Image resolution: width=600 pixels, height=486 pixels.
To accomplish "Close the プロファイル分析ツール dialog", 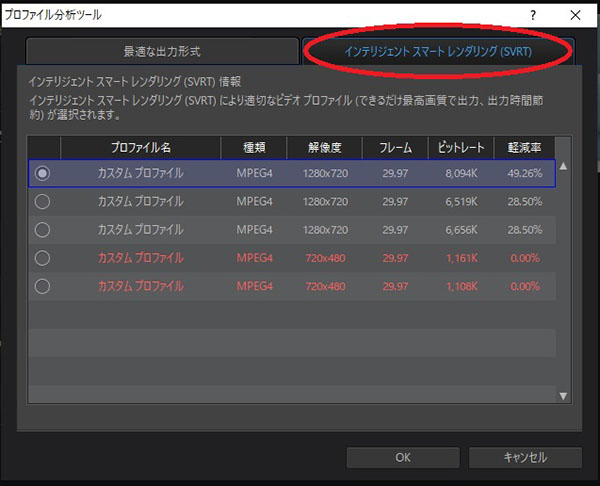I will (x=575, y=15).
